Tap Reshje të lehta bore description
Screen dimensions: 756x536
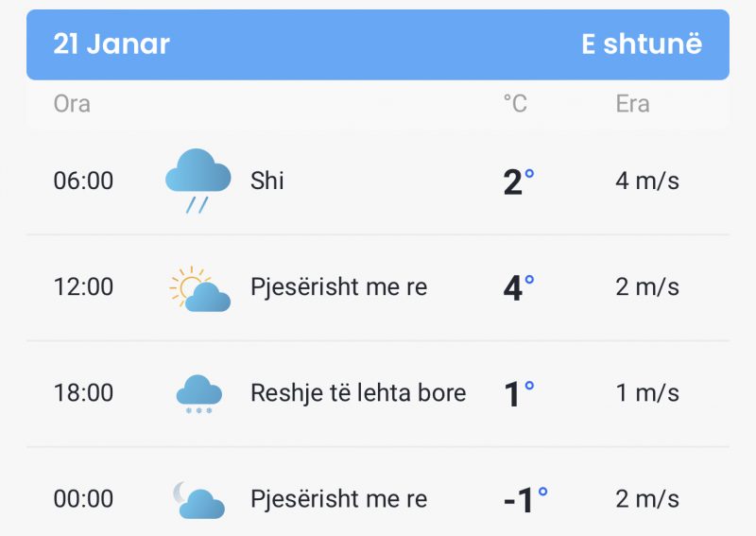coord(358,392)
